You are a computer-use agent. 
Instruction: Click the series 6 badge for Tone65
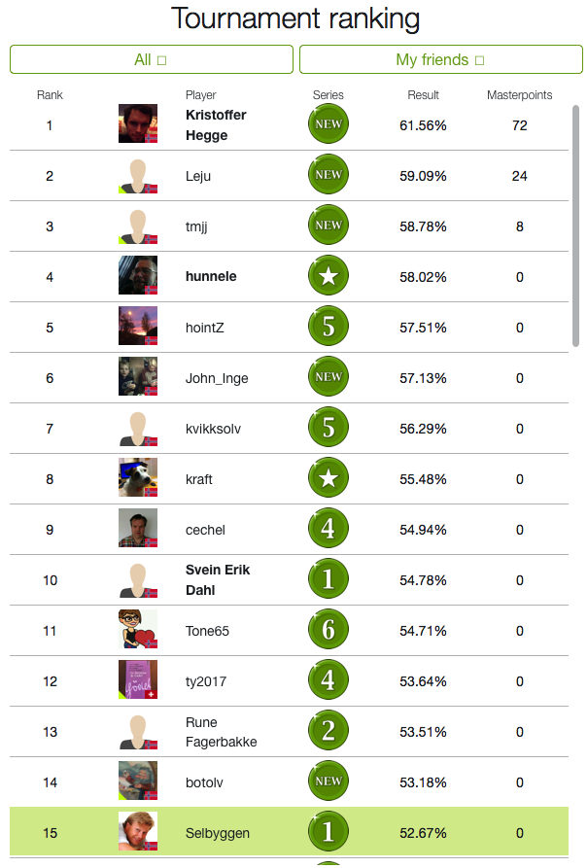coord(329,630)
